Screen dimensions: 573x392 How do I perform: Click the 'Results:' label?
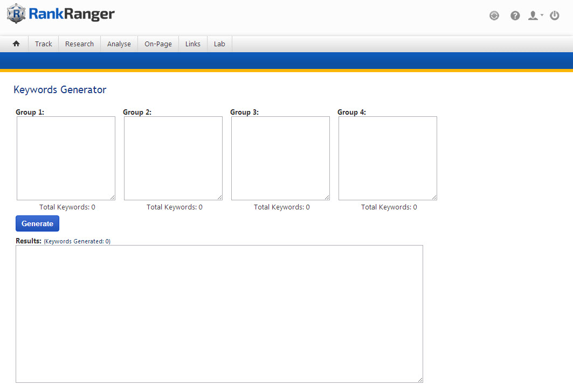[x=29, y=241]
